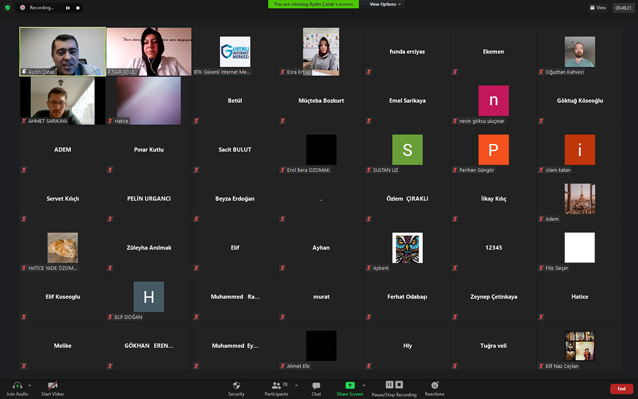Image resolution: width=638 pixels, height=399 pixels.
Task: Click the muted mic icon on ADEM tile
Action: click(x=24, y=170)
